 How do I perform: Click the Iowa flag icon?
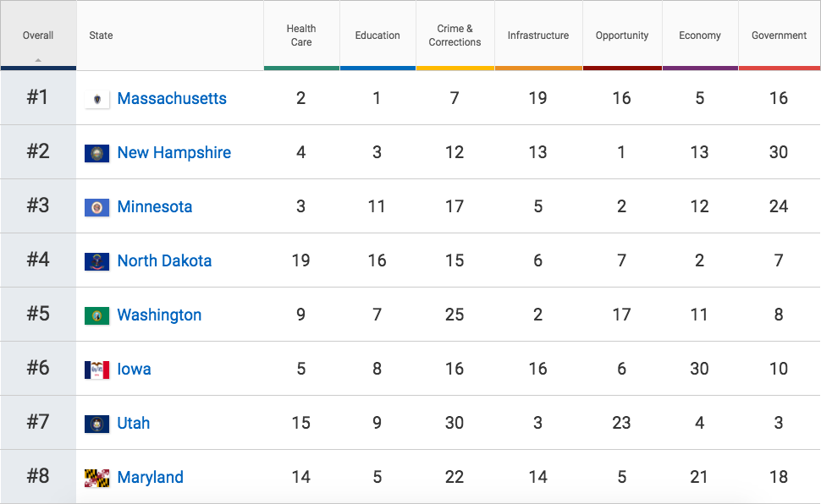coord(97,370)
